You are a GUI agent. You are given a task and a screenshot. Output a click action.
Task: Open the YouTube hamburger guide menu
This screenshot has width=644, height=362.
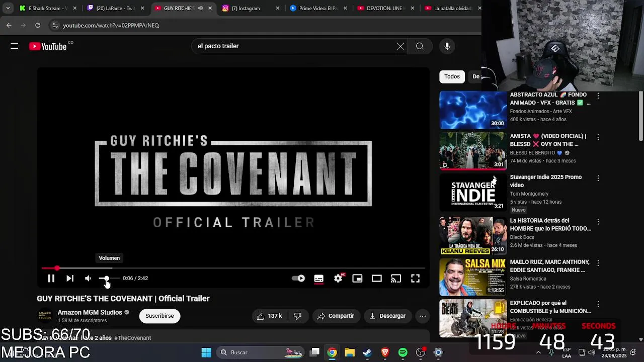point(14,46)
